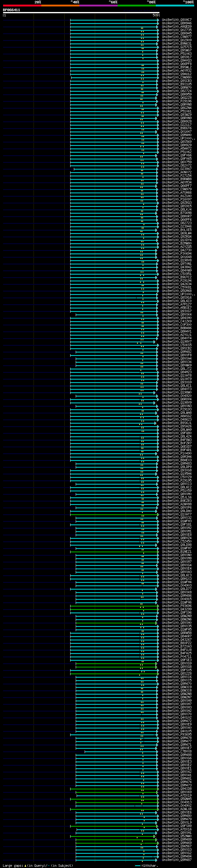Select the UniRef100_C5XYZ9 label
This screenshot has height=868, width=197.
(176, 477)
